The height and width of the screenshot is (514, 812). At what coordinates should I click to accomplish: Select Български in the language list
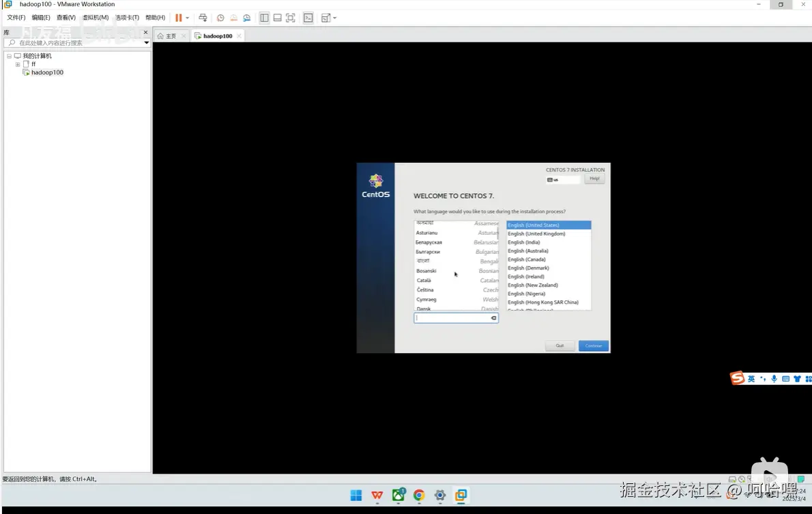click(456, 252)
